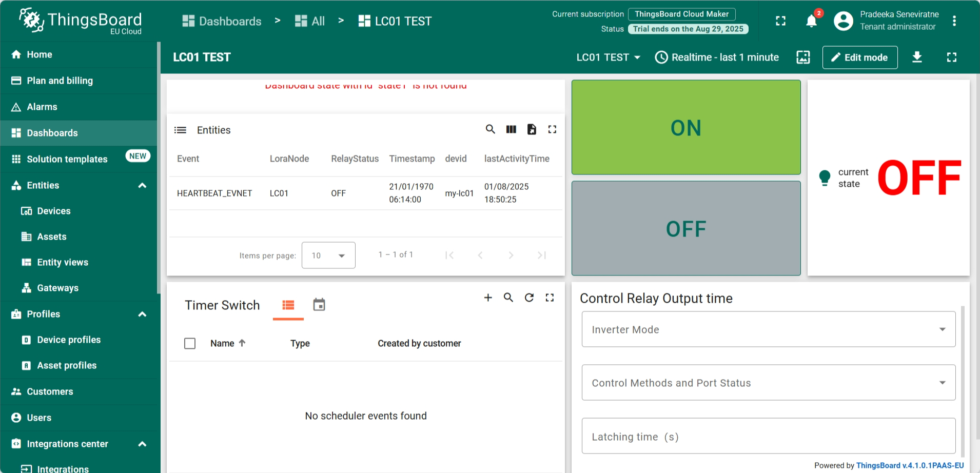The height and width of the screenshot is (473, 980).
Task: Open the Devices page
Action: coord(79,211)
